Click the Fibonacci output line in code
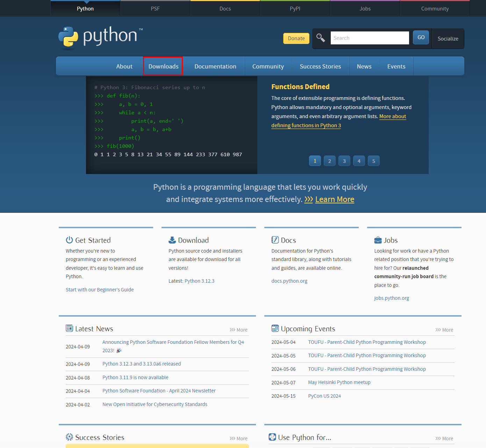The width and height of the screenshot is (486, 448). tap(168, 154)
